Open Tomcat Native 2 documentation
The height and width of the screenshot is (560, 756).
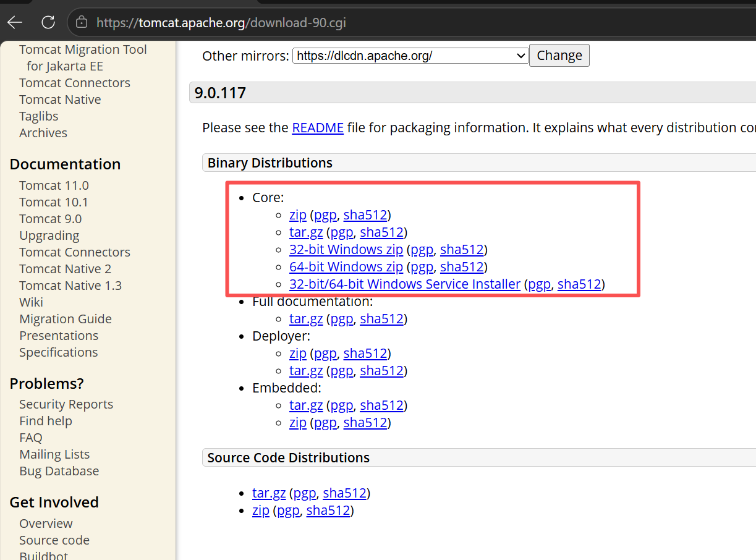[x=66, y=269]
